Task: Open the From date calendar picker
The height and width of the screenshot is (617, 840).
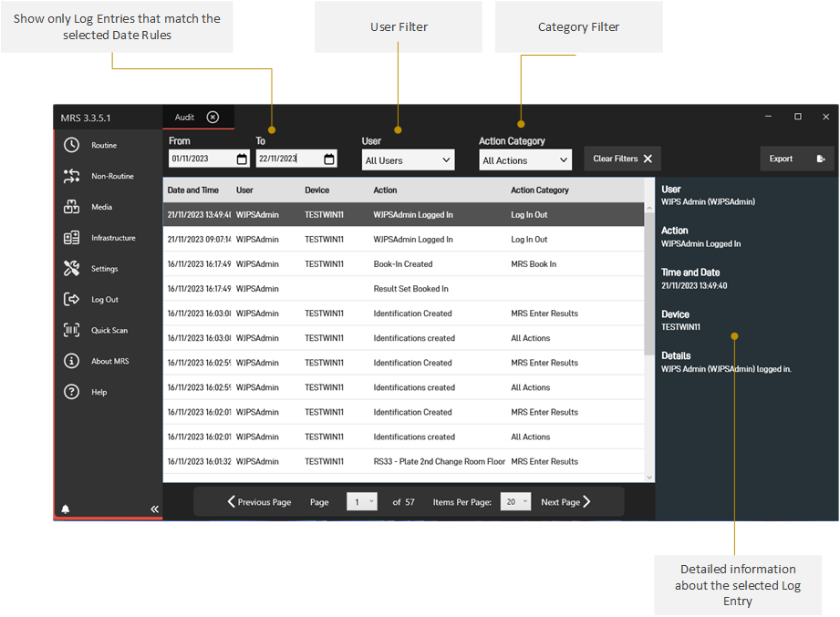Action: 242,159
